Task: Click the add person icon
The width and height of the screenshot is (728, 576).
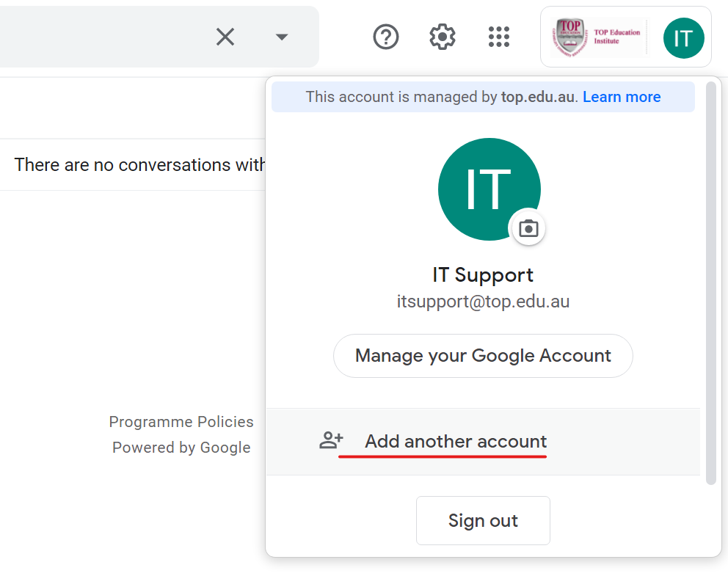Action: point(331,440)
